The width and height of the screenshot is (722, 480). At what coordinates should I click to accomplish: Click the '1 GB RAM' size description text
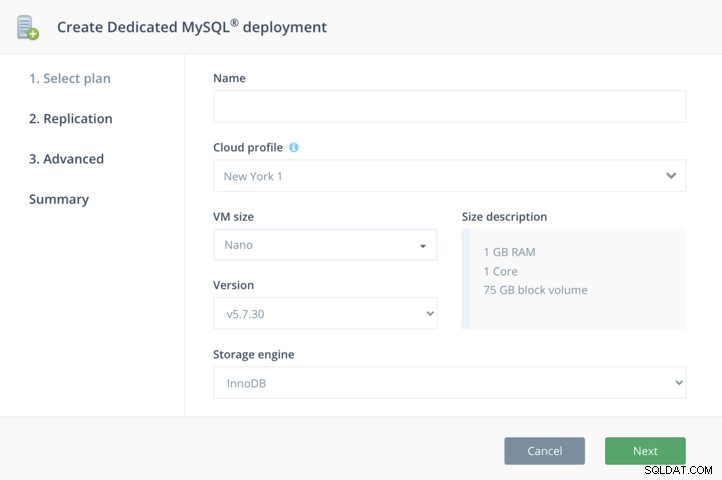point(509,252)
